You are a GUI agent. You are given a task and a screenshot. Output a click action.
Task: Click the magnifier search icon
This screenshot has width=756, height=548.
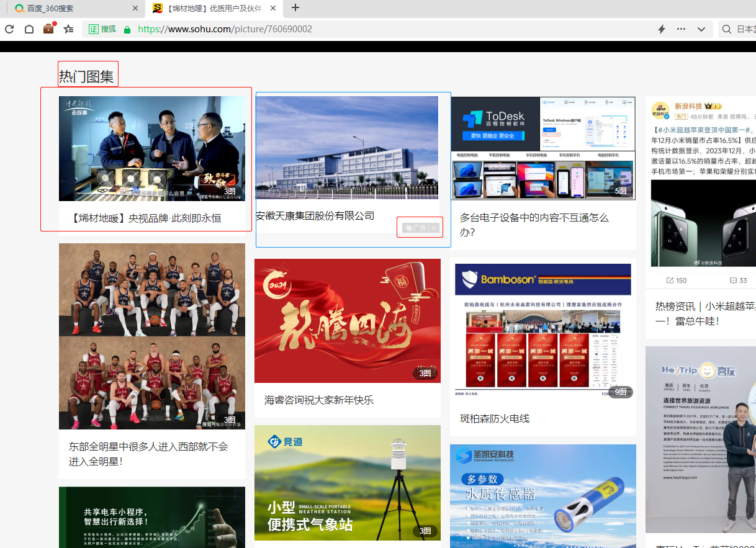point(726,29)
